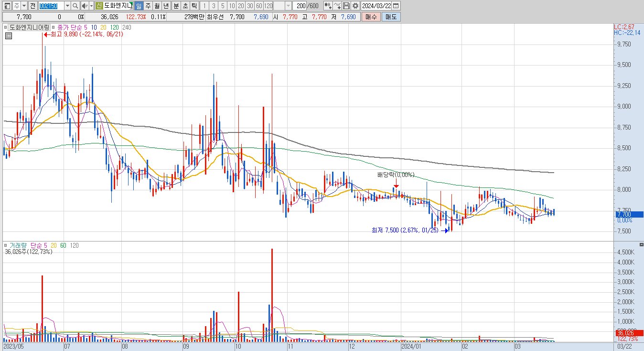Click the 최고 9,890 high price annotation
The height and width of the screenshot is (351, 644).
tap(86, 34)
